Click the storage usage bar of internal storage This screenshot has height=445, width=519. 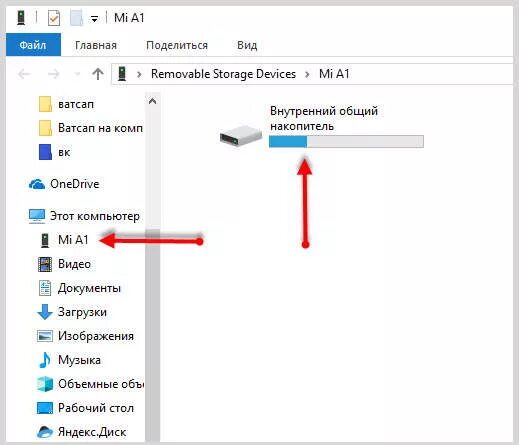click(346, 141)
